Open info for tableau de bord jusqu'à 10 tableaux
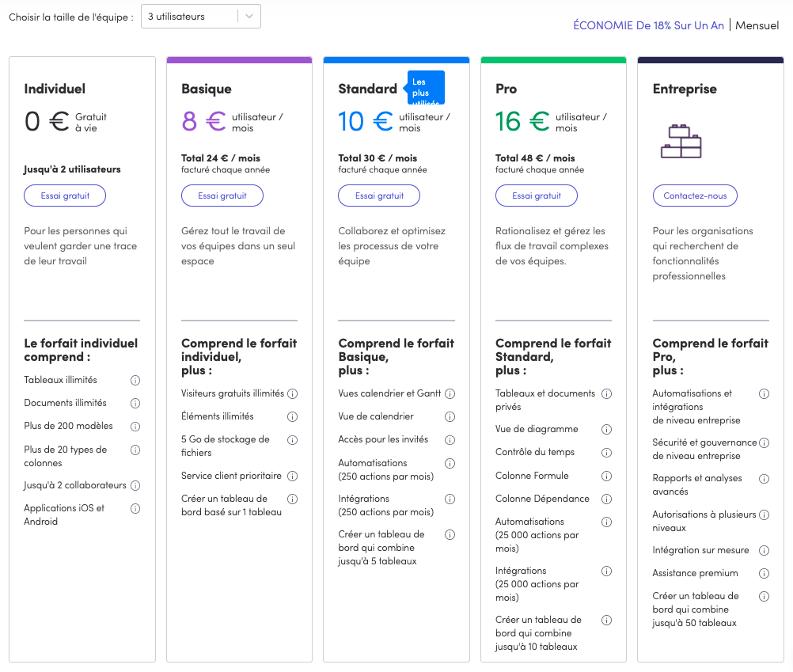 (x=606, y=620)
